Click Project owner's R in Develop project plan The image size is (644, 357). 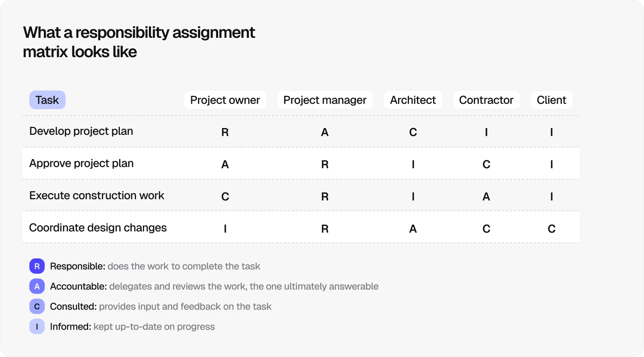point(225,132)
